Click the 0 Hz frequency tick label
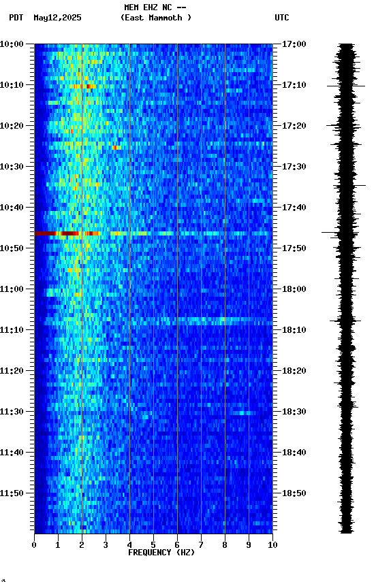This screenshot has width=376, height=588. pos(34,545)
